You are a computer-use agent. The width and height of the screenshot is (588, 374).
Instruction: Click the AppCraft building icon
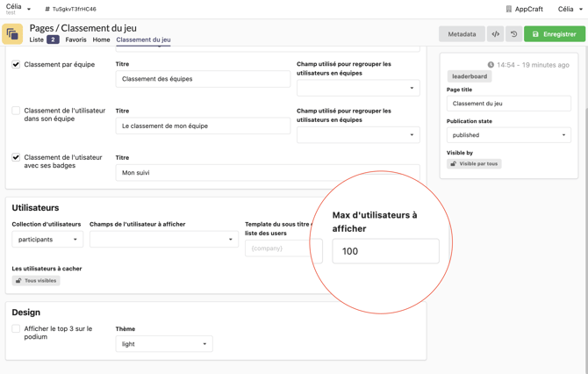pyautogui.click(x=509, y=9)
